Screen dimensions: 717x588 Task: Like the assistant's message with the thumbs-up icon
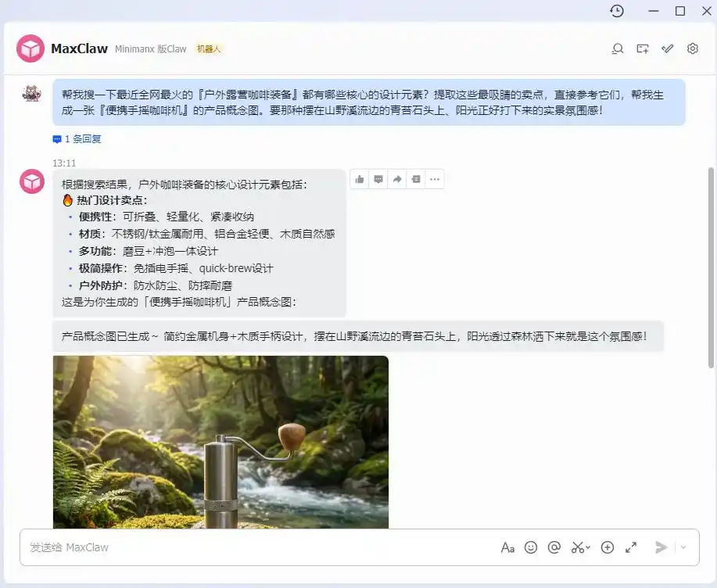pos(359,179)
